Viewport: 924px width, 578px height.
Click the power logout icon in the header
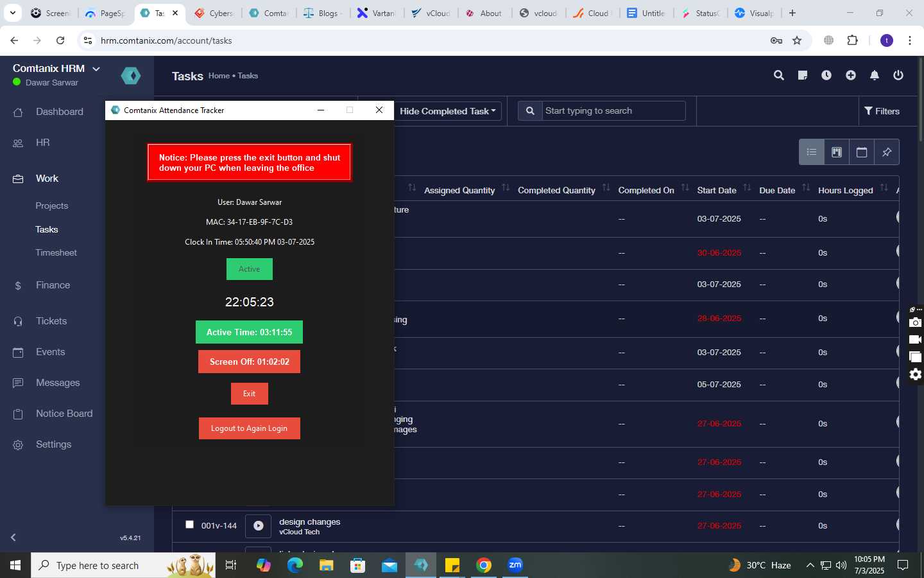[898, 75]
